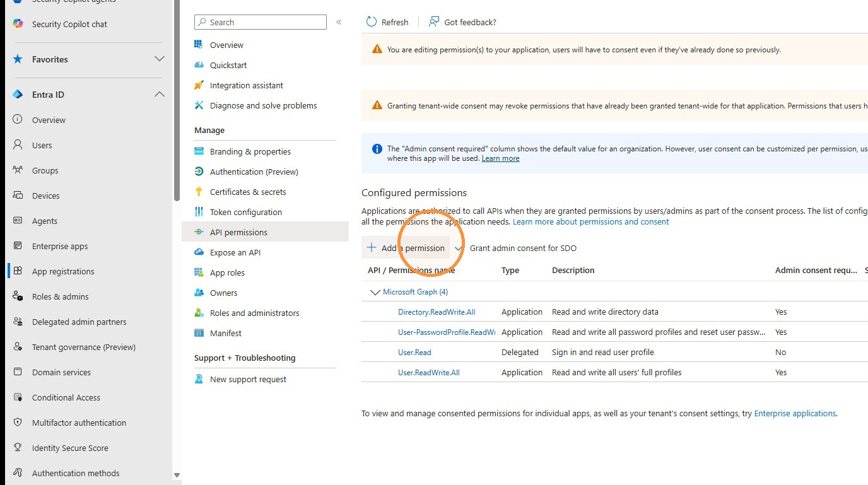Viewport: 868px width, 485px height.
Task: Click the Users person icon in sidebar
Action: [18, 145]
